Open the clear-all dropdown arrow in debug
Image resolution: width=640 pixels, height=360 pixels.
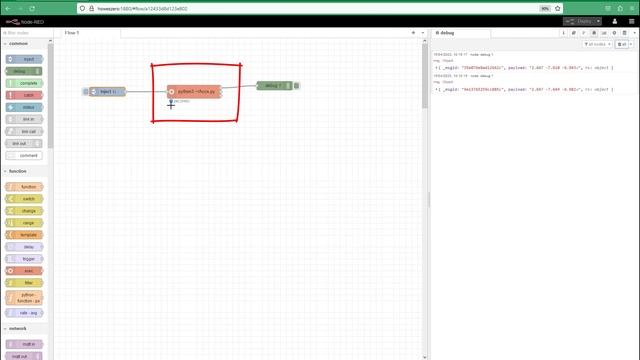coord(631,44)
